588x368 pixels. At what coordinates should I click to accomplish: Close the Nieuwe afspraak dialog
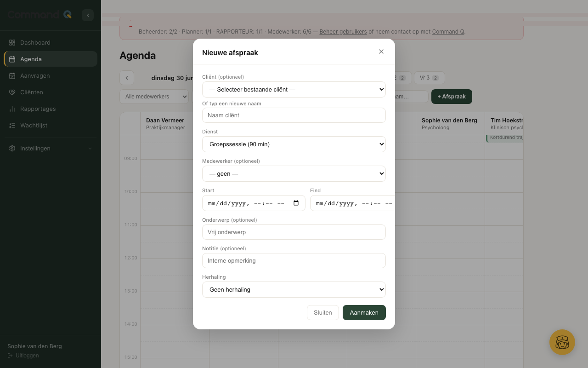[x=381, y=52]
